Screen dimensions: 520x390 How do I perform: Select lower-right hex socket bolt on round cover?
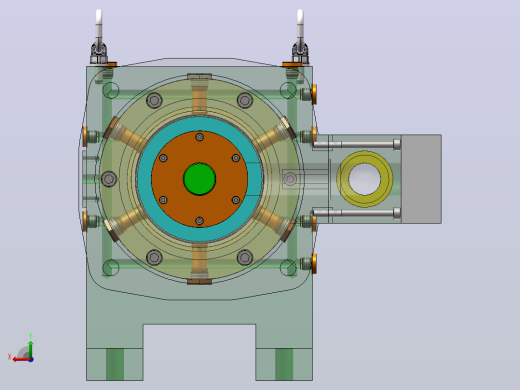[x=245, y=257]
